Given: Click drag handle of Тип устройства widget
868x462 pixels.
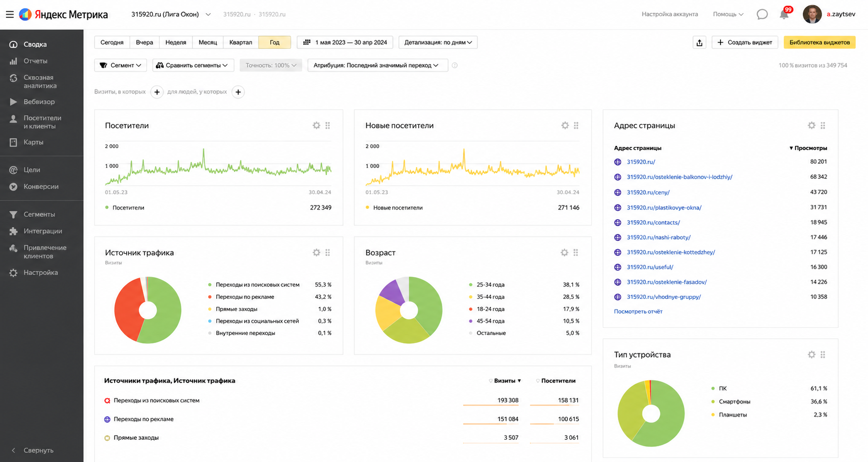Looking at the screenshot, I should 823,354.
